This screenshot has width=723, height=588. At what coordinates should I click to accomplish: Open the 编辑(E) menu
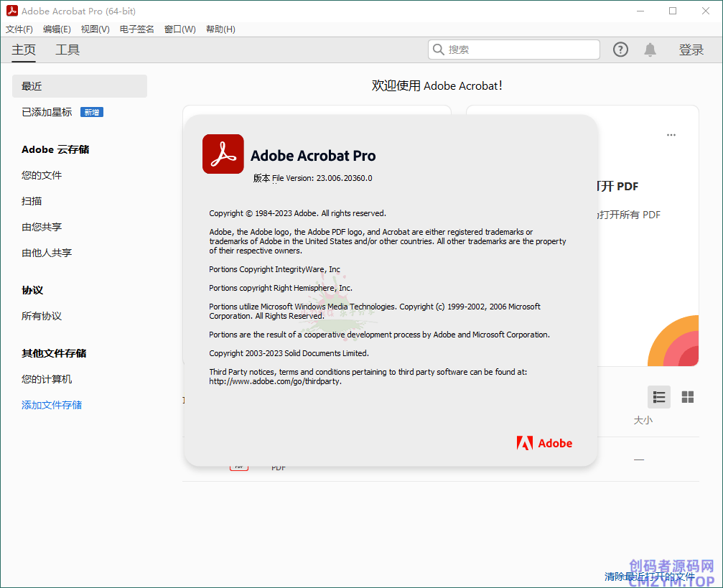point(57,29)
